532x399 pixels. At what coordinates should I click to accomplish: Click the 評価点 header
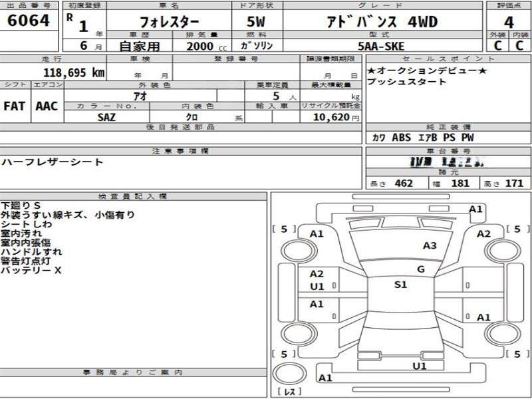pyautogui.click(x=509, y=6)
